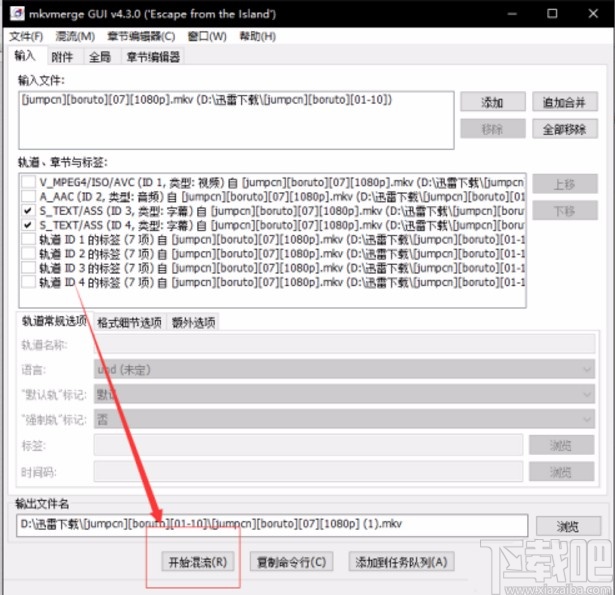The image size is (615, 595).
Task: Check the 轨道 ID 4 的标签 checkbox
Action: pos(28,282)
